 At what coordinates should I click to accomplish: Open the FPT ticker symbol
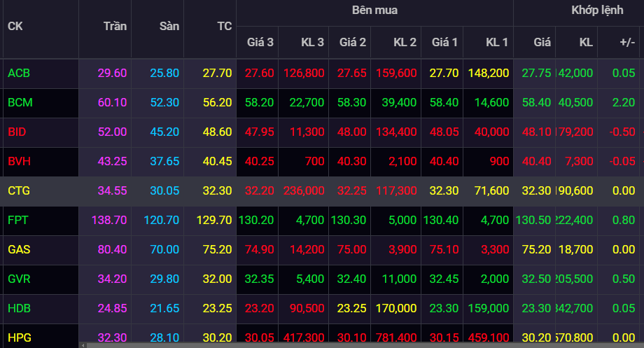(17, 220)
